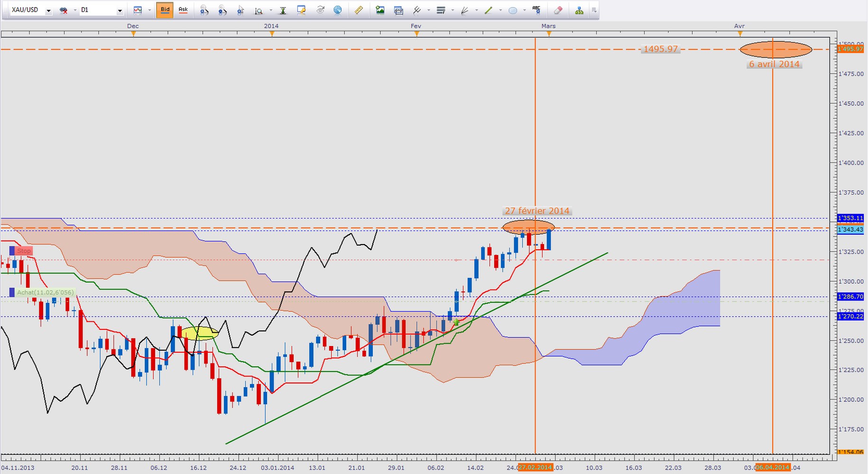This screenshot has height=474, width=868.
Task: Click the green buy arrow marker on chart
Action: 456,322
